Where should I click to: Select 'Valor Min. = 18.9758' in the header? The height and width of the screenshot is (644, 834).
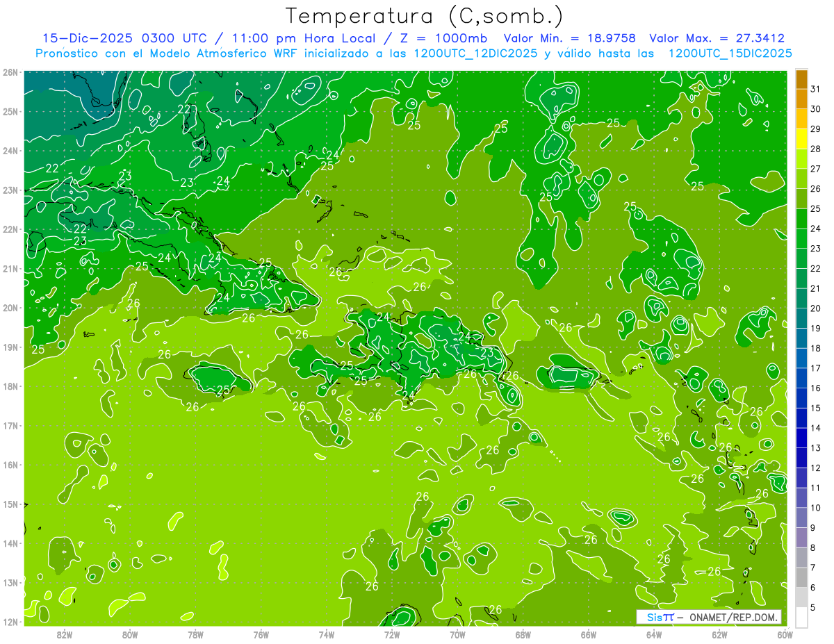coord(570,38)
